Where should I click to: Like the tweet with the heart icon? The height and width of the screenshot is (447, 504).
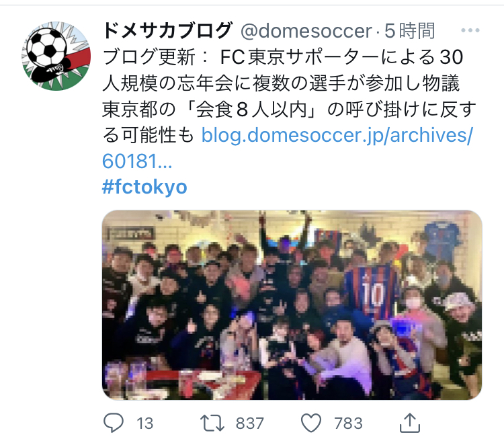pos(311,423)
